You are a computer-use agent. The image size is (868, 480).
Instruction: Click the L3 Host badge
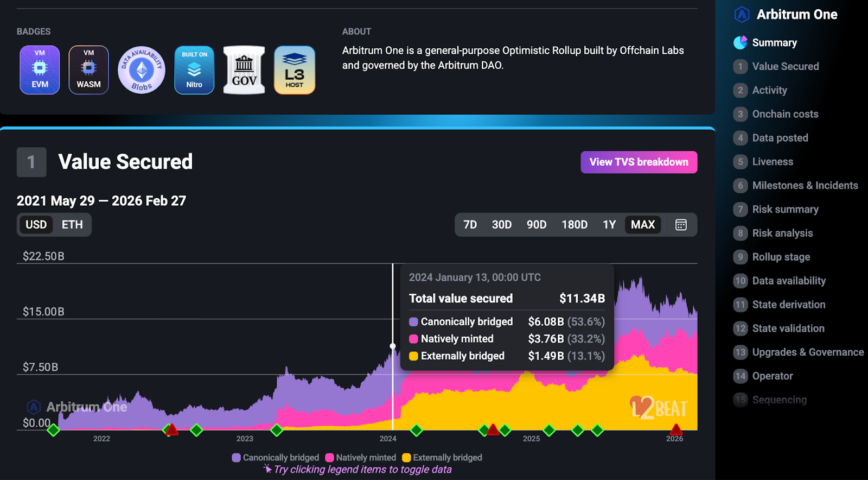click(x=295, y=70)
